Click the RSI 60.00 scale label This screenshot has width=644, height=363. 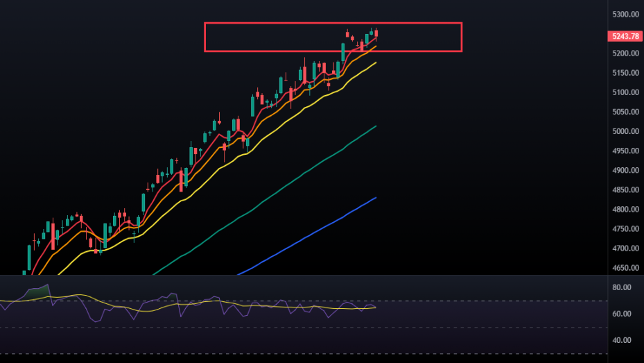point(621,314)
